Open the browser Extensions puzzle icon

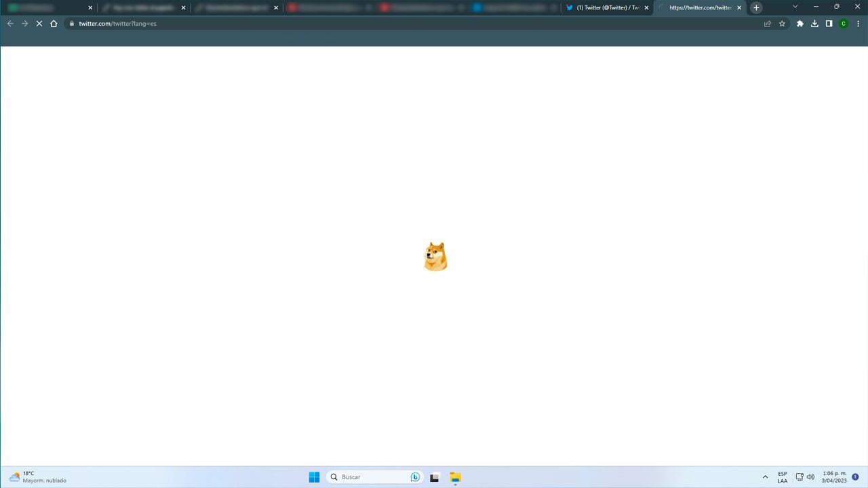800,23
